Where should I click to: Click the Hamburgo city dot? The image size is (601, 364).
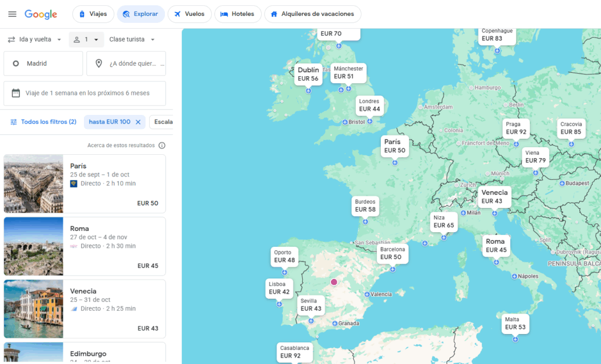point(471,88)
